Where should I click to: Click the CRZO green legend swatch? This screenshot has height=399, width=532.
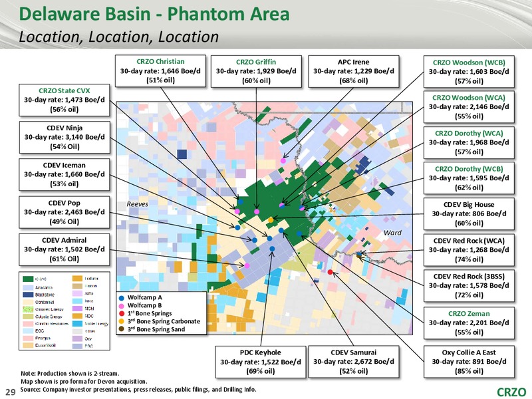(28, 279)
